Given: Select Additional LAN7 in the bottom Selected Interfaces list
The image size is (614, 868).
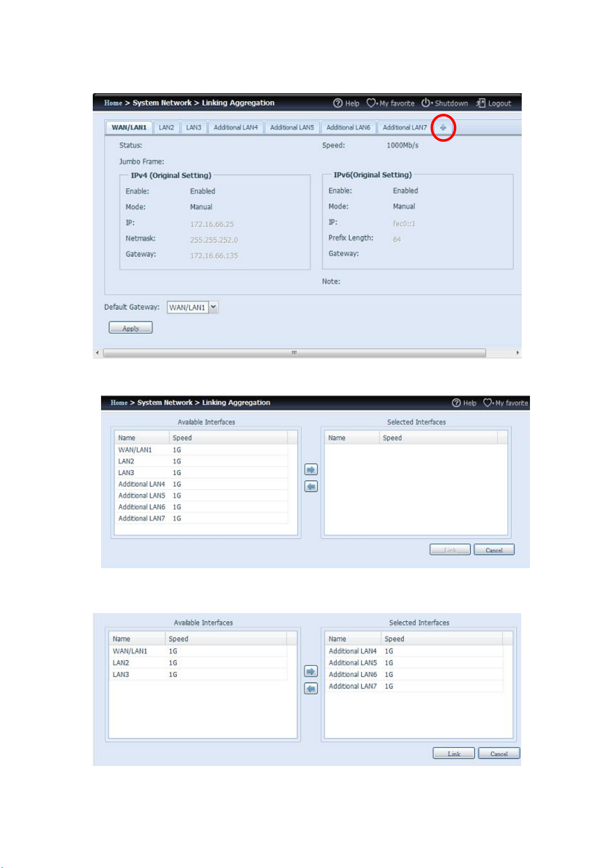Looking at the screenshot, I should coord(414,686).
